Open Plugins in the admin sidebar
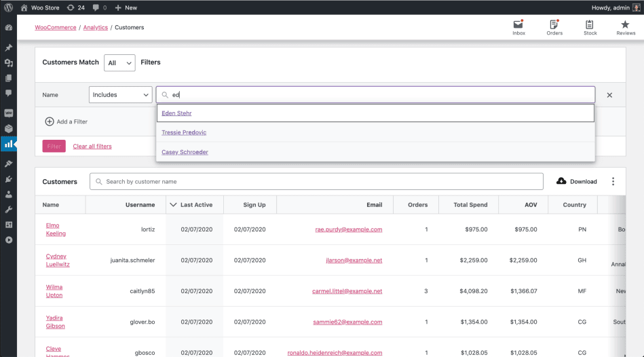Screen dimensions: 644x357 point(9,179)
